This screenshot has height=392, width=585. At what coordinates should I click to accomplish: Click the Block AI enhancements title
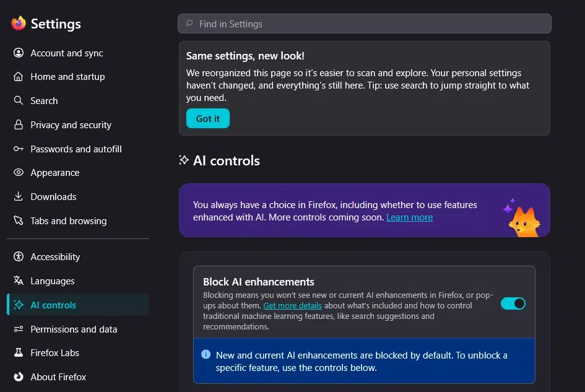tap(259, 282)
